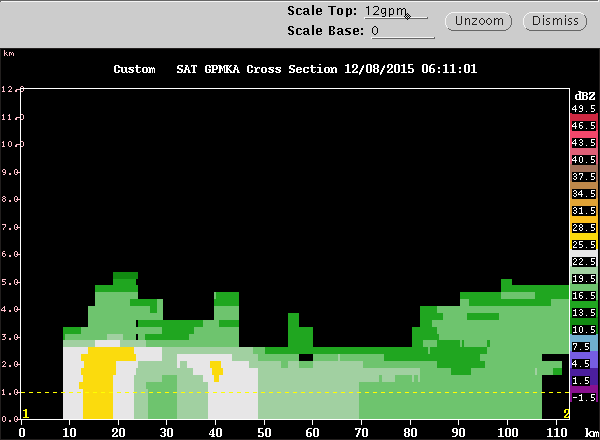Viewport: 600px width, 440px height.
Task: Click the 12.0 km tick on height axis
Action: tap(13, 89)
